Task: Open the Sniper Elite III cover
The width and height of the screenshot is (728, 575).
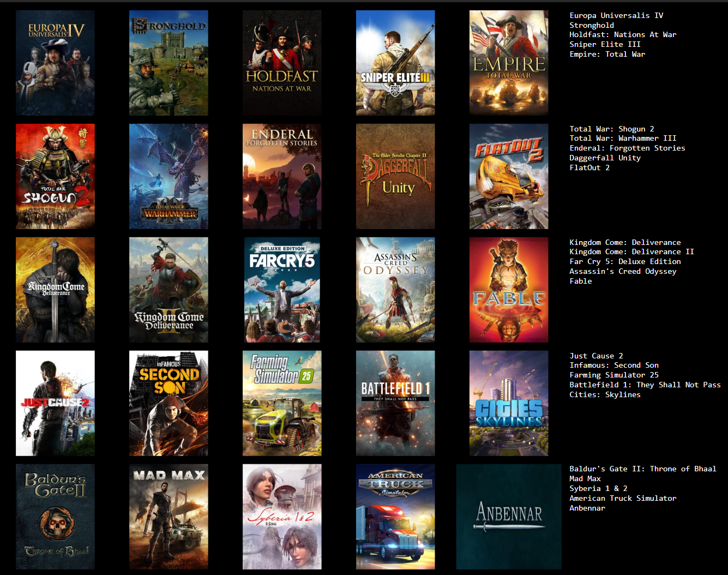Action: pos(395,63)
